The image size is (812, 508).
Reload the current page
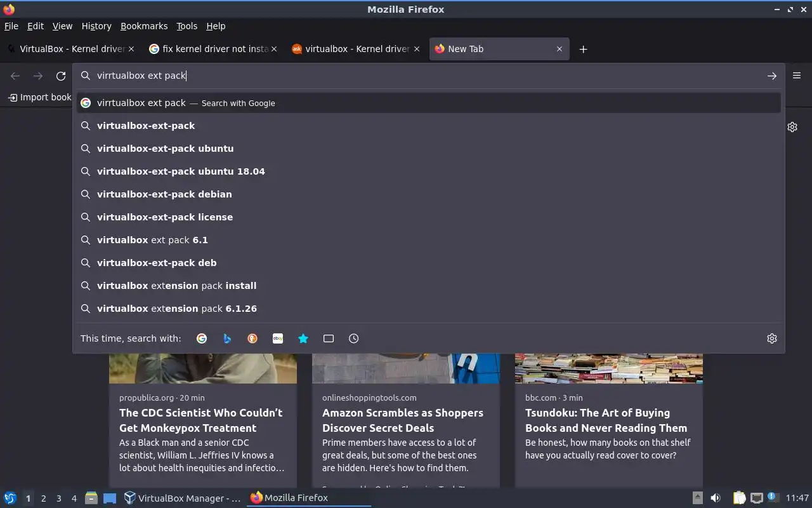click(61, 76)
